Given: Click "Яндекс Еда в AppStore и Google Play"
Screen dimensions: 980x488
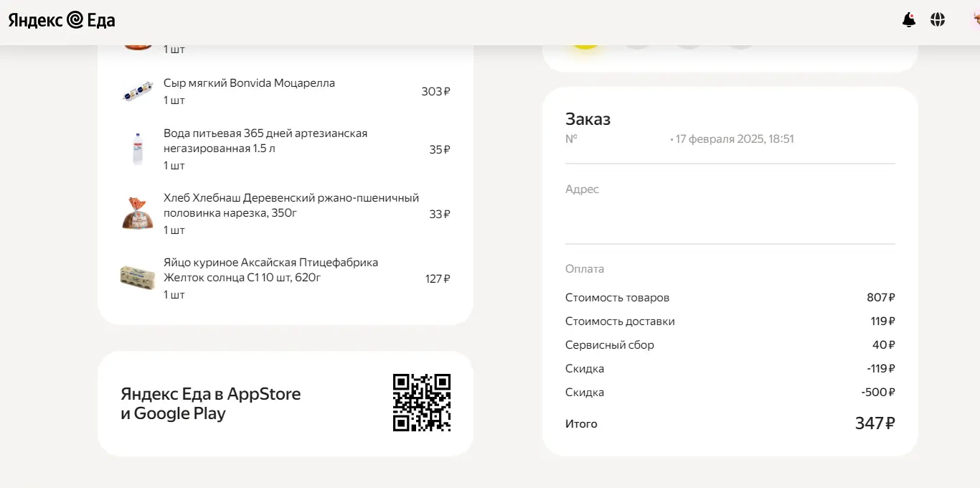Looking at the screenshot, I should [x=211, y=403].
